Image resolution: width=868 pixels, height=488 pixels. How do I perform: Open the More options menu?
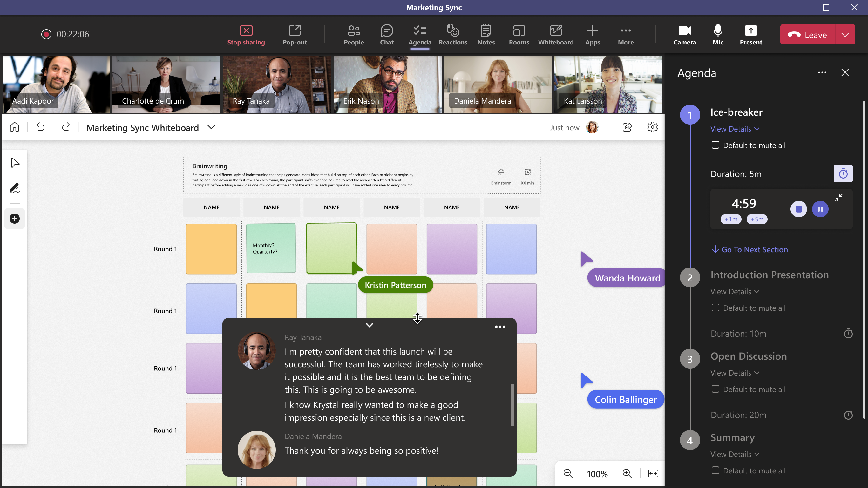(625, 35)
